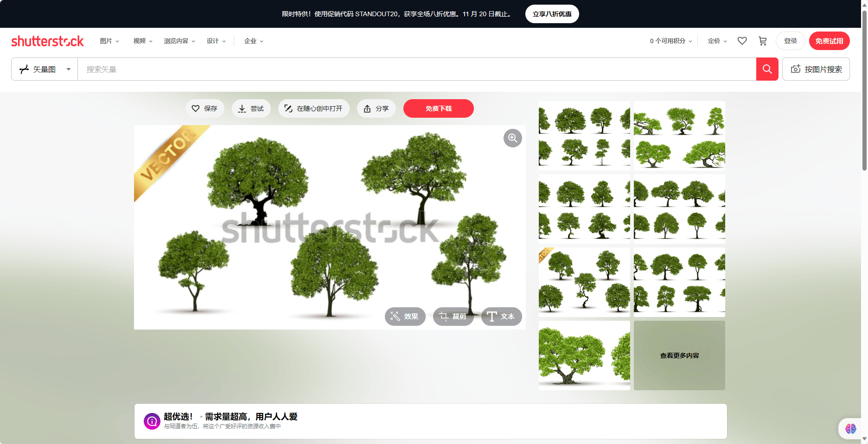Click 立享八折优惠 in the promo banner

click(552, 14)
